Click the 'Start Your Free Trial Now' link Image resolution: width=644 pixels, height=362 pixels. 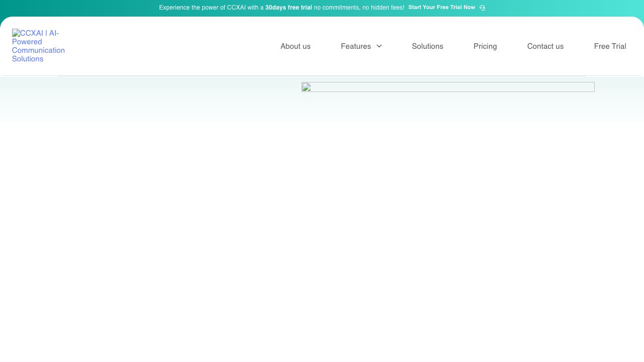[441, 8]
